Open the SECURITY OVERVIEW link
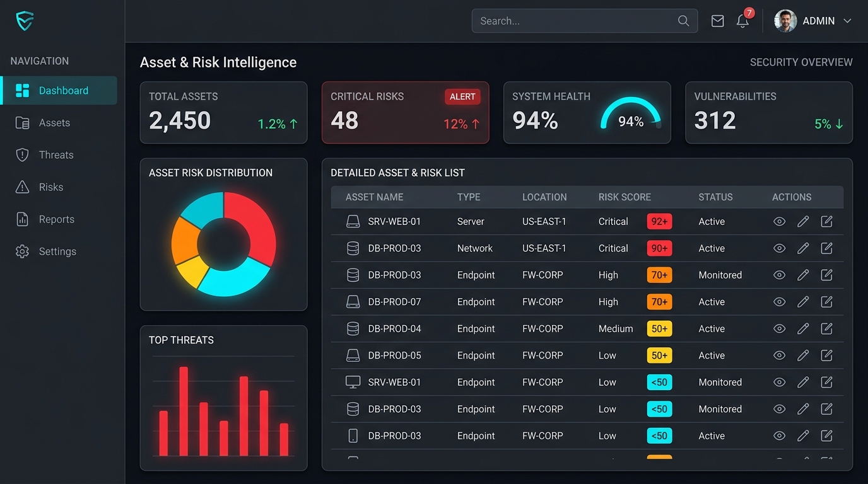This screenshot has width=868, height=484. coord(801,62)
